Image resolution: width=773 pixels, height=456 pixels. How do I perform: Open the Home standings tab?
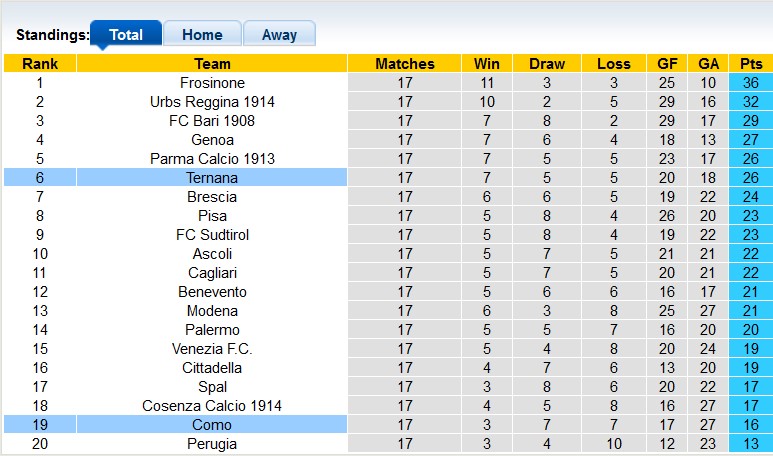coord(202,35)
